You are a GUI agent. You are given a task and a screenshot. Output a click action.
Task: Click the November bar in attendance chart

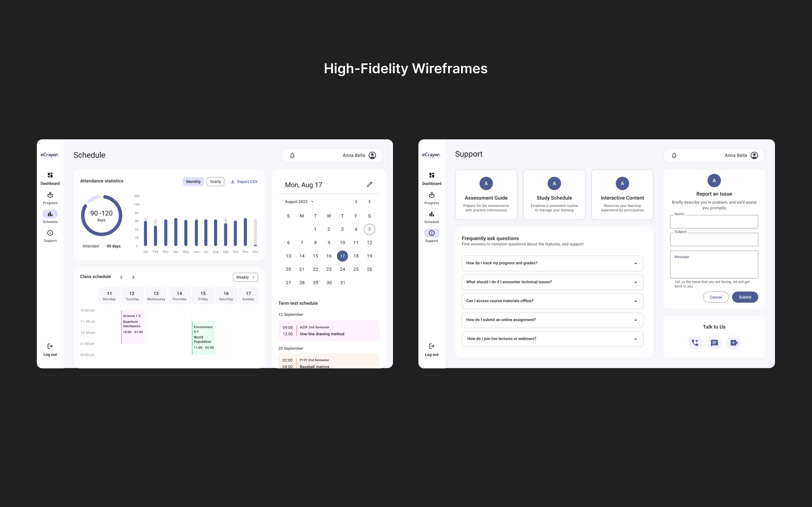click(245, 232)
